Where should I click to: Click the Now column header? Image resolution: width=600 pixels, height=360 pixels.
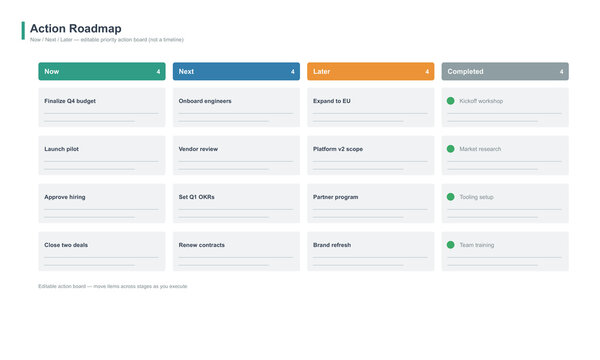pos(102,72)
